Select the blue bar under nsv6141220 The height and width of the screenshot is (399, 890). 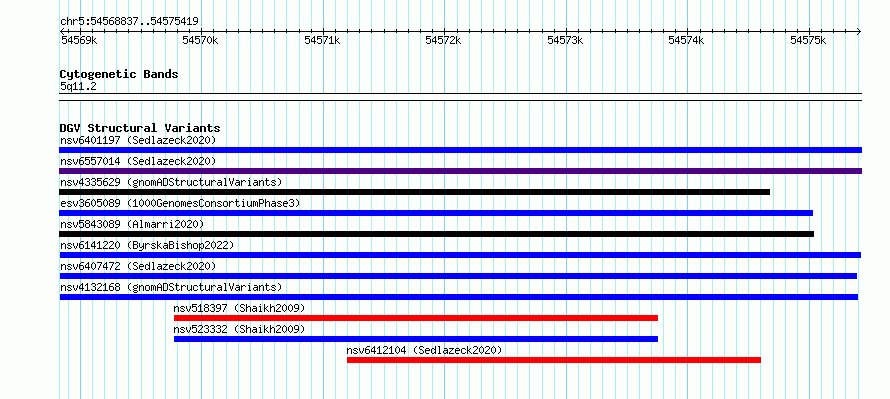point(460,255)
